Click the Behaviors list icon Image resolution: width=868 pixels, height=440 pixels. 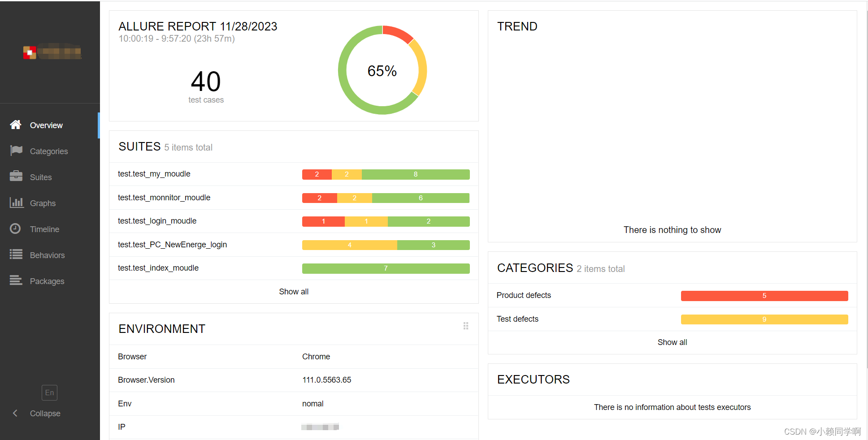[x=16, y=255]
